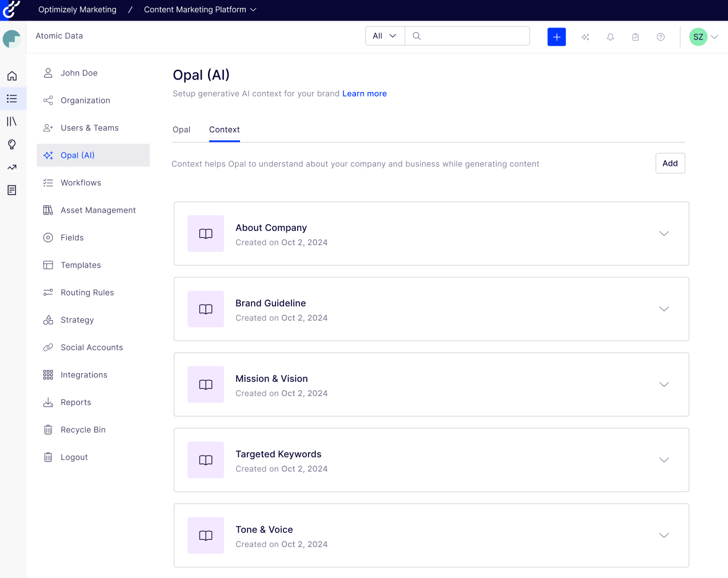The height and width of the screenshot is (578, 728).
Task: Expand the Targeted Keywords card chevron
Action: [664, 460]
